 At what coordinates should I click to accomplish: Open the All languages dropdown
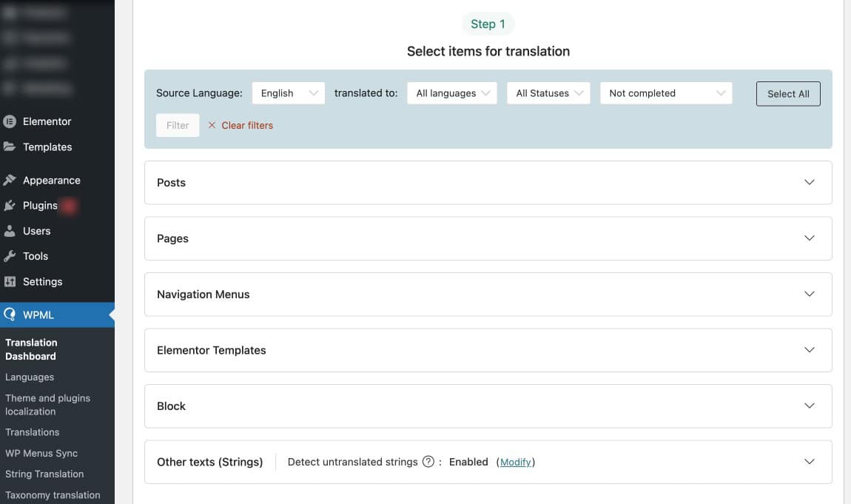(451, 93)
